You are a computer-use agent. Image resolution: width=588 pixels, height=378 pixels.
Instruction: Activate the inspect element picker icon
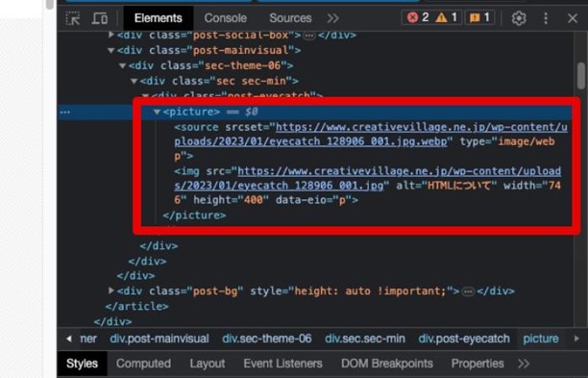73,18
